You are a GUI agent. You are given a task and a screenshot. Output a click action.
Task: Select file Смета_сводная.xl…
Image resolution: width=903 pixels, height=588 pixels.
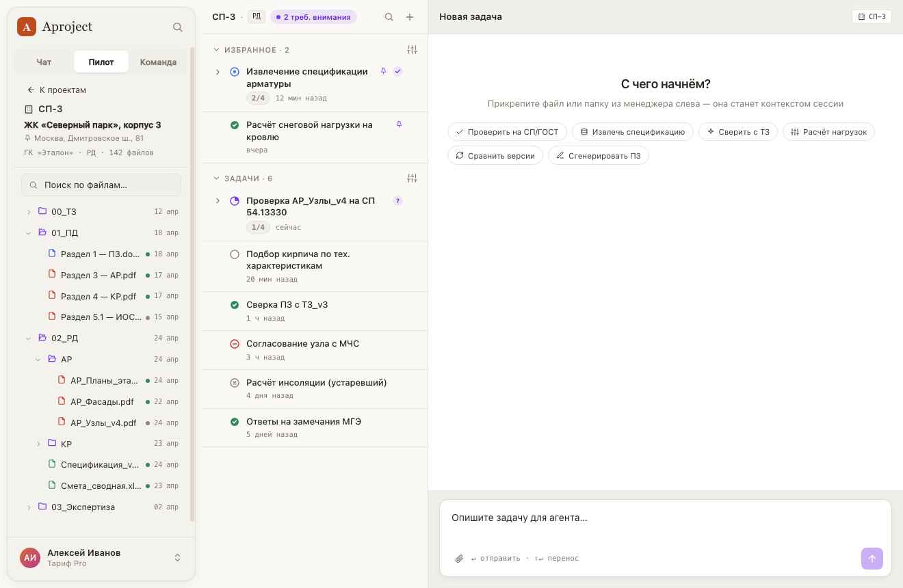pos(101,486)
